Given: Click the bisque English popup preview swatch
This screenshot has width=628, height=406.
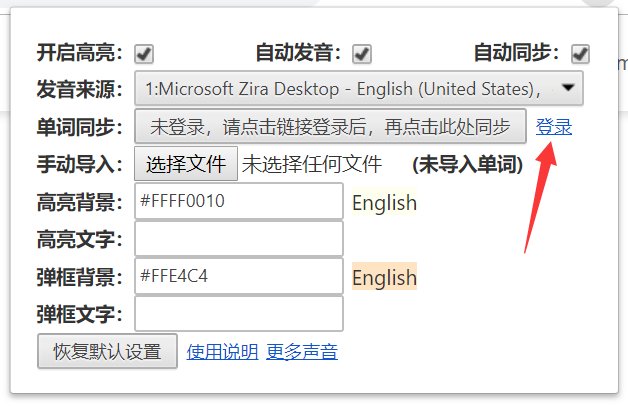Looking at the screenshot, I should [384, 277].
